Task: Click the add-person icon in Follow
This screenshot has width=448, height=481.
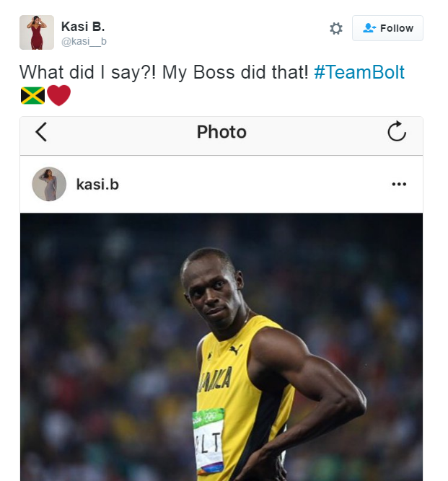Action: 369,28
